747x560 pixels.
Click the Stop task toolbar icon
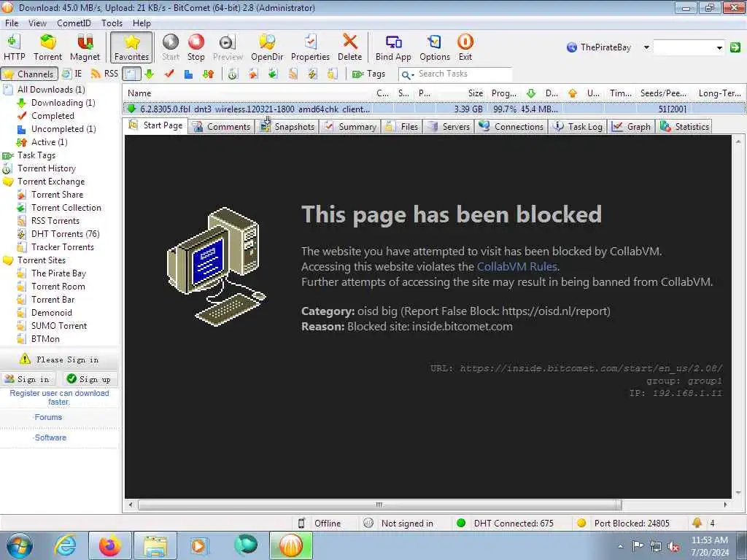196,47
